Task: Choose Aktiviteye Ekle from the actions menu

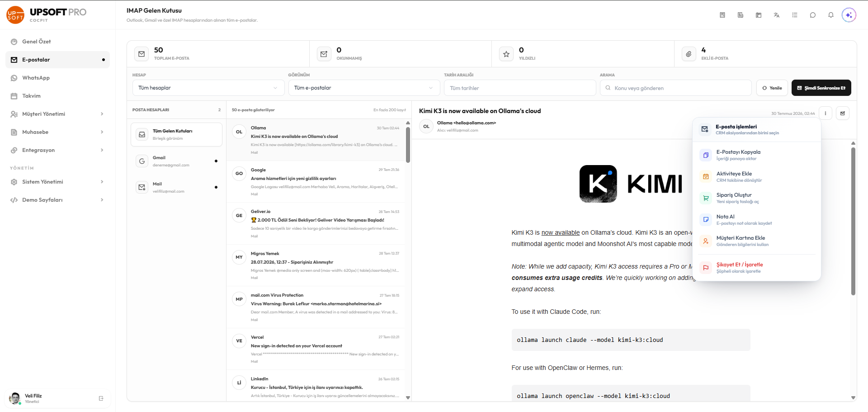Action: point(756,176)
